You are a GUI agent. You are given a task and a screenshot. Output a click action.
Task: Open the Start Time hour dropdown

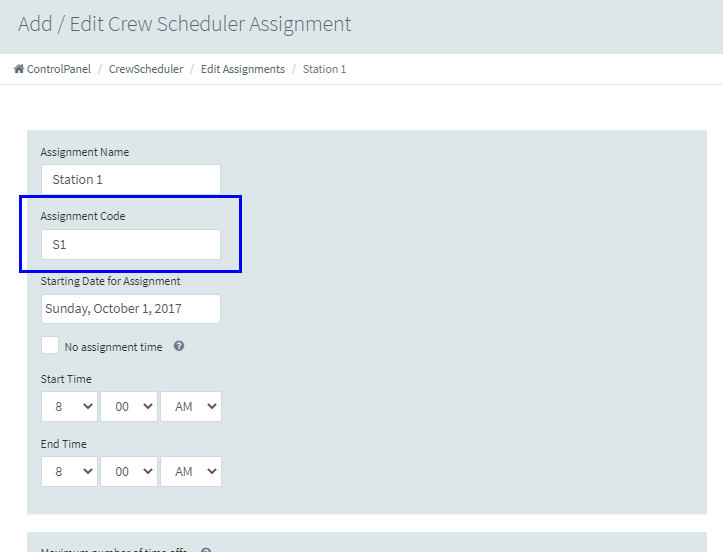pyautogui.click(x=69, y=406)
